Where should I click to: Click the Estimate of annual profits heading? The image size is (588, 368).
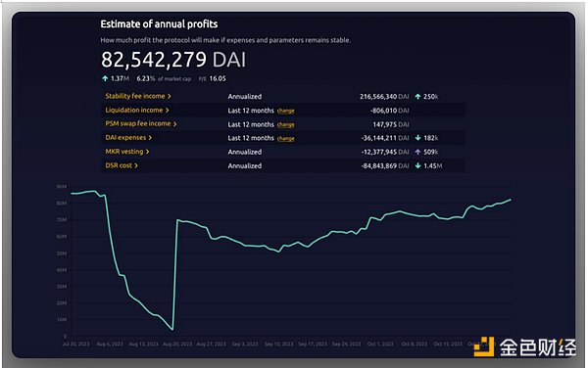159,23
